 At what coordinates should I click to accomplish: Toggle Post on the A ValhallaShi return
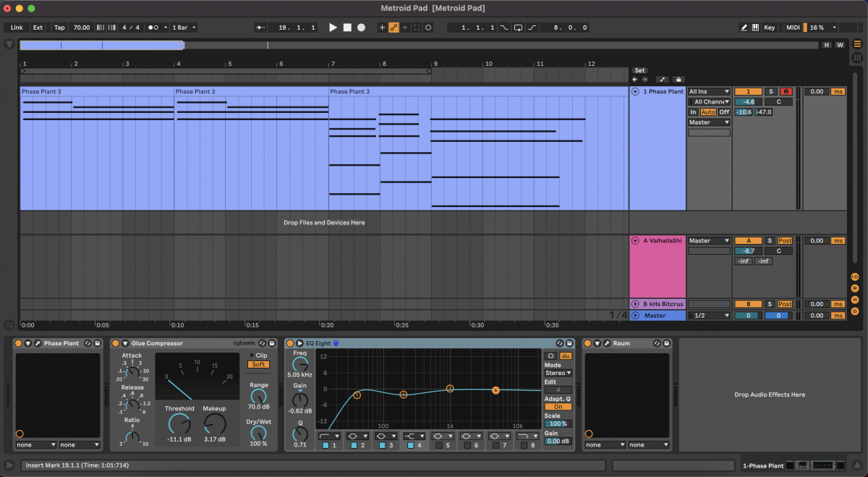785,241
